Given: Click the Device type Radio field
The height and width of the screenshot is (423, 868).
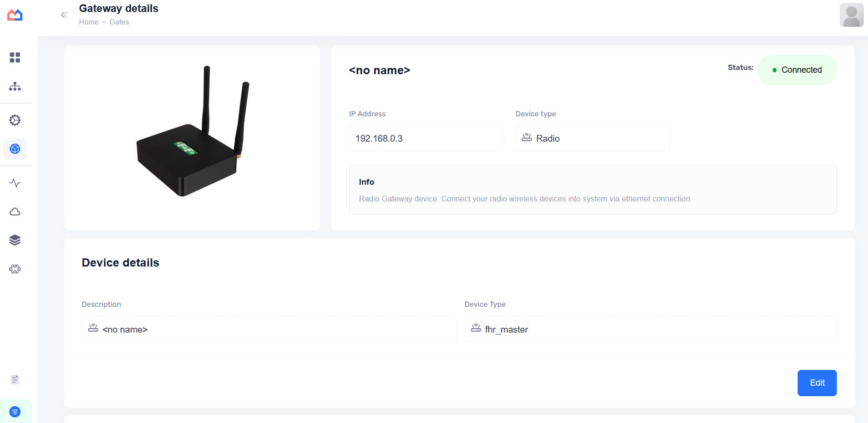Looking at the screenshot, I should tap(593, 139).
